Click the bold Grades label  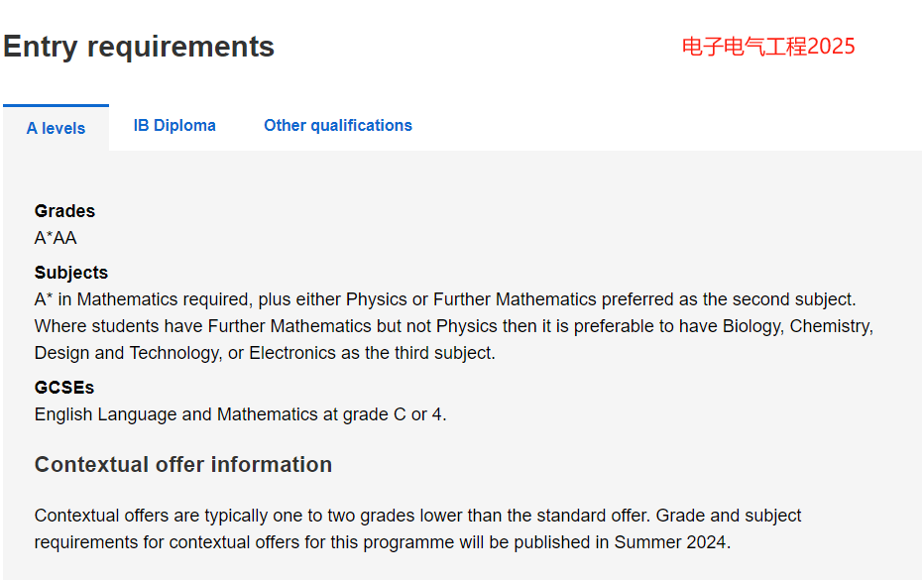pyautogui.click(x=64, y=211)
